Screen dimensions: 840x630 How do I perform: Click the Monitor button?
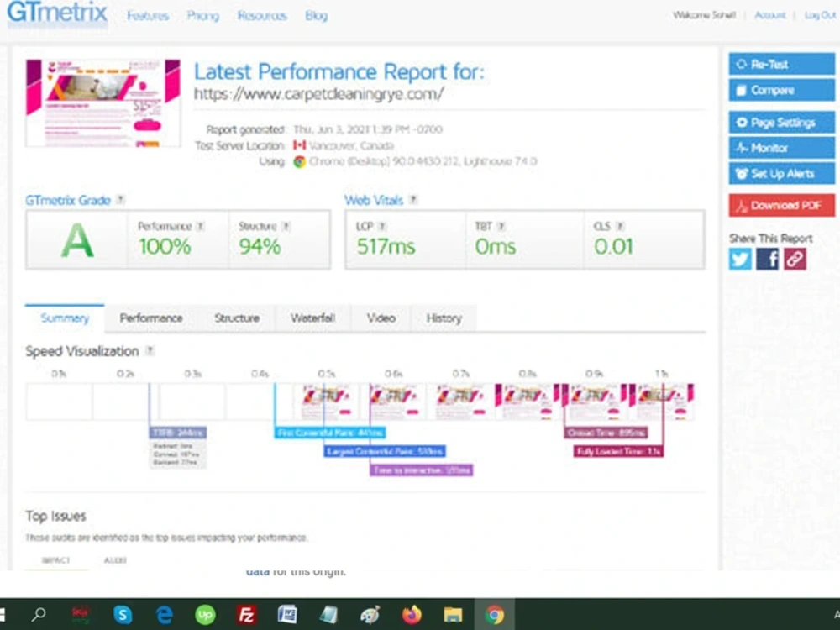tap(781, 148)
